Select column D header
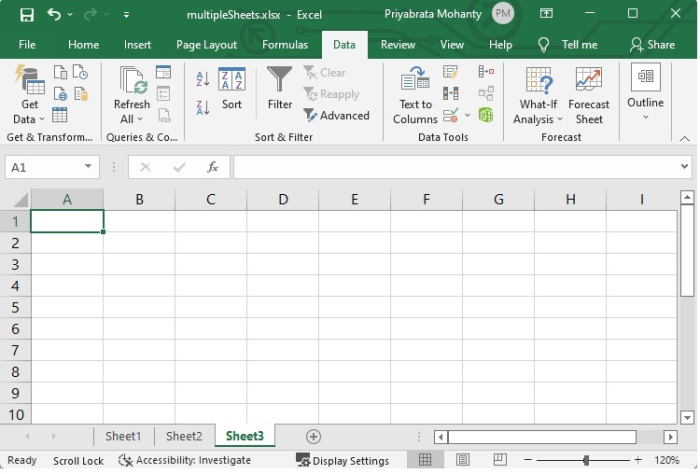 (283, 200)
